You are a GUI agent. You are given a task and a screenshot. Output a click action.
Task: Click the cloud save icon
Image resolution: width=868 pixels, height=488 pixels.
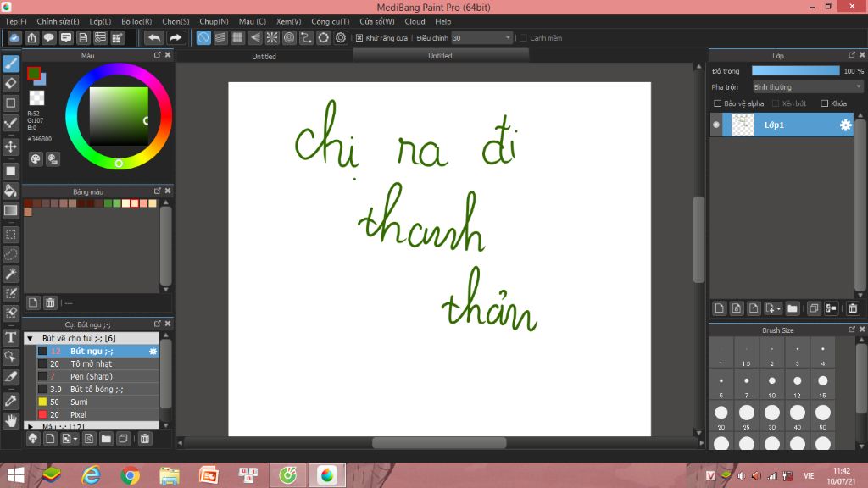14,37
